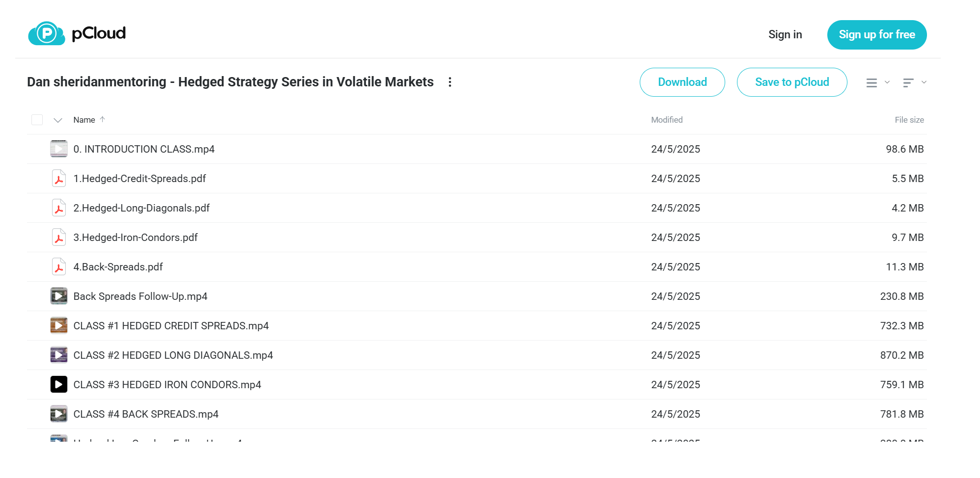This screenshot has width=980, height=478.
Task: Expand the selection chevron beside the checkbox
Action: [x=58, y=120]
